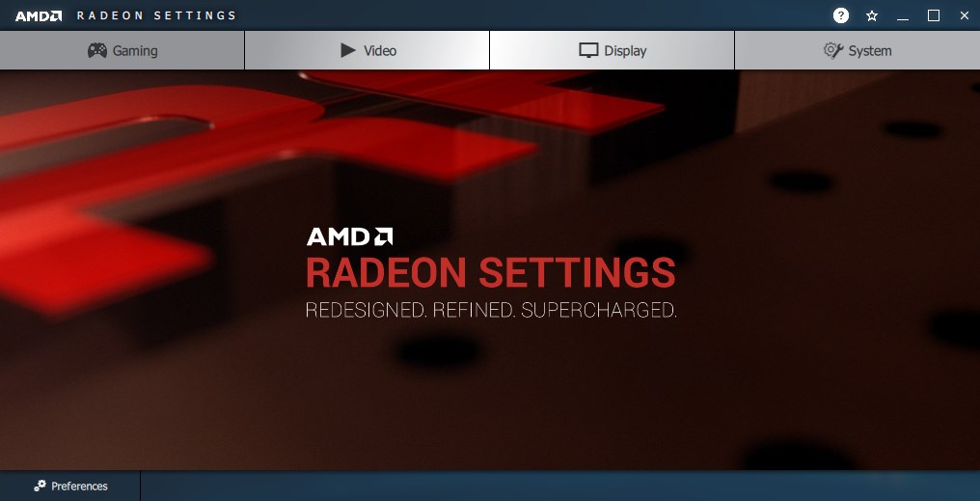Go to the System tab label

(x=870, y=50)
